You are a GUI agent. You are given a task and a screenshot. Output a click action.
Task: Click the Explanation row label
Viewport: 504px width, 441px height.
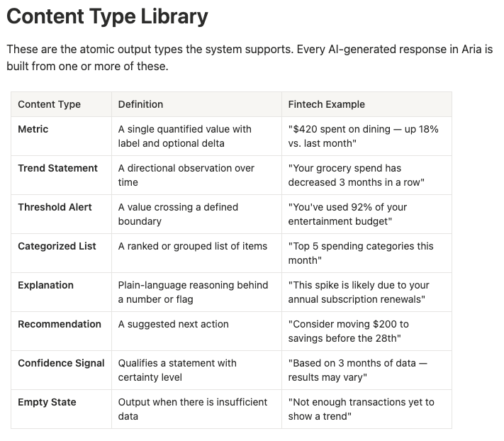45,285
